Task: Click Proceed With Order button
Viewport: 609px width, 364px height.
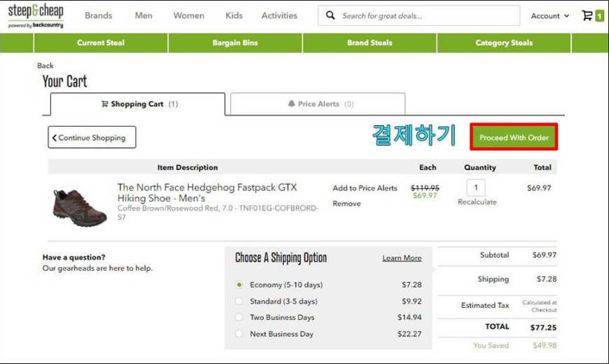Action: click(514, 137)
